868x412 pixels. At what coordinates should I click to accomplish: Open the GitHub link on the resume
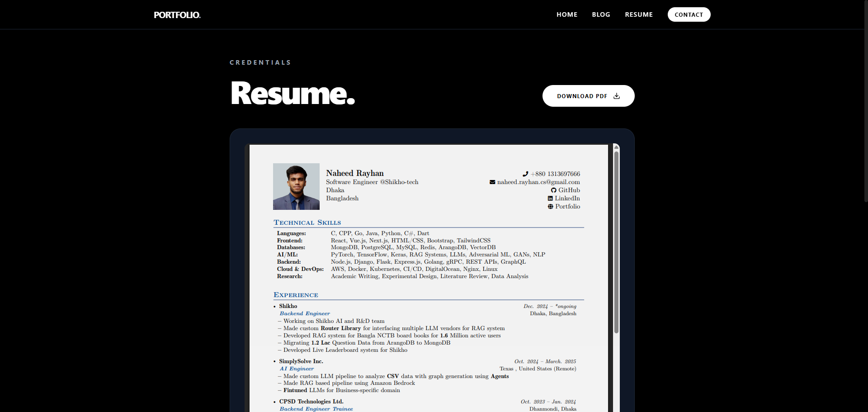569,190
